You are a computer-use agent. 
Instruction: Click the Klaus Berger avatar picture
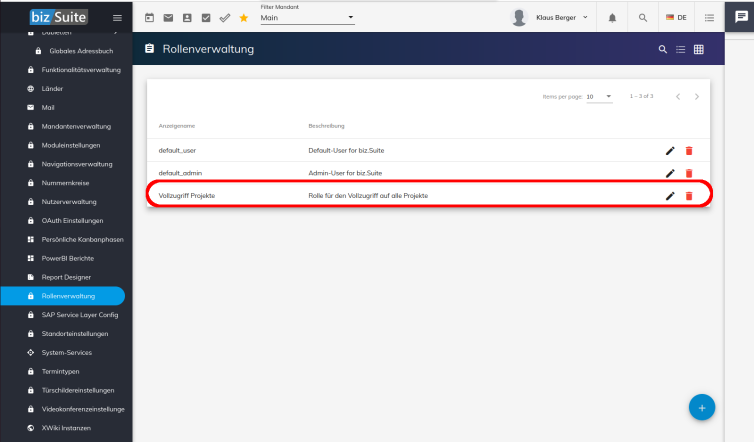coord(519,17)
